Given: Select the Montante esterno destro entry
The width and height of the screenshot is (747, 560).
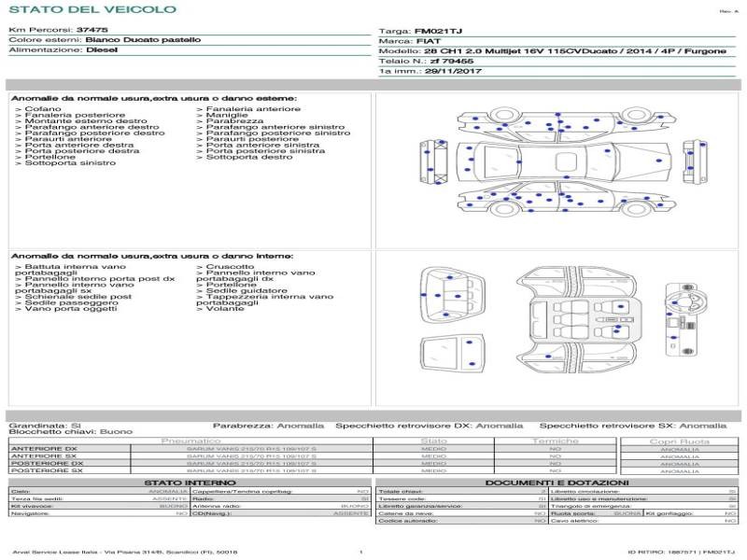Looking at the screenshot, I should point(81,121).
